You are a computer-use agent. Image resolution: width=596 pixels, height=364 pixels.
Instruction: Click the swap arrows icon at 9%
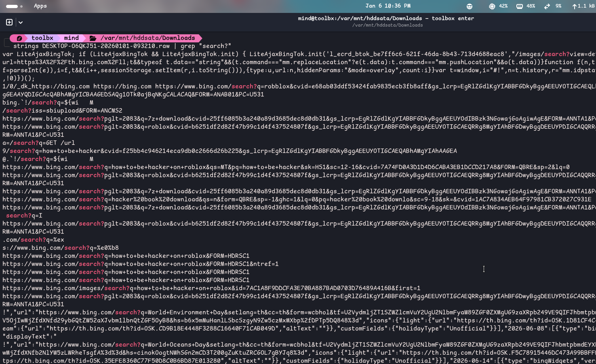coord(547,6)
